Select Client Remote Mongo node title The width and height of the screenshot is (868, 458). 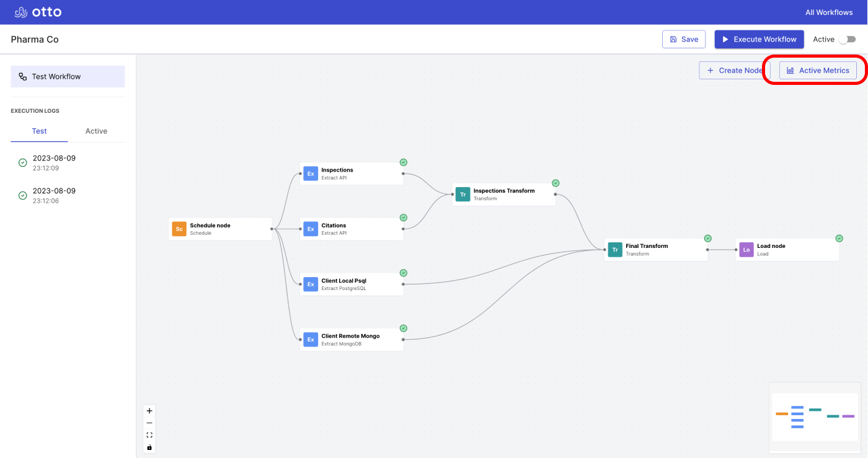350,336
